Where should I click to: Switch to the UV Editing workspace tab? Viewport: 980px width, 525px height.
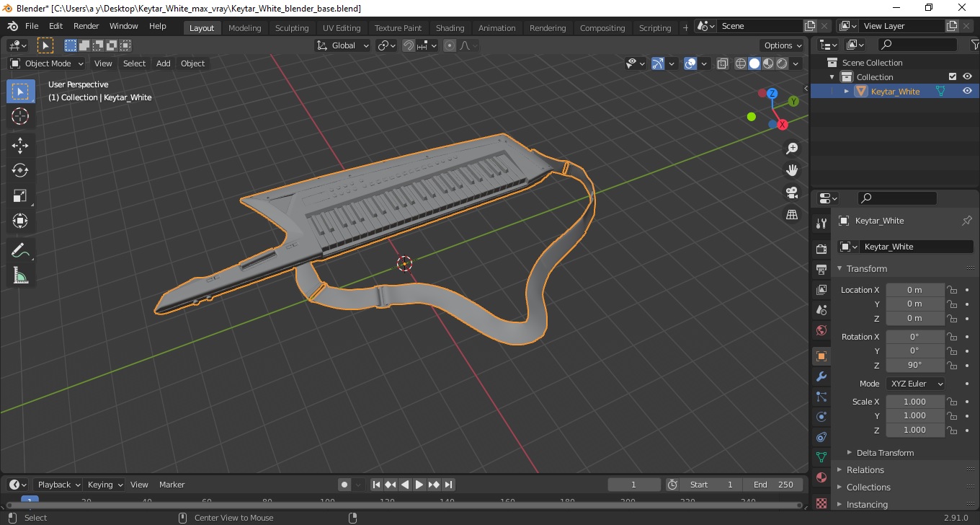[342, 28]
